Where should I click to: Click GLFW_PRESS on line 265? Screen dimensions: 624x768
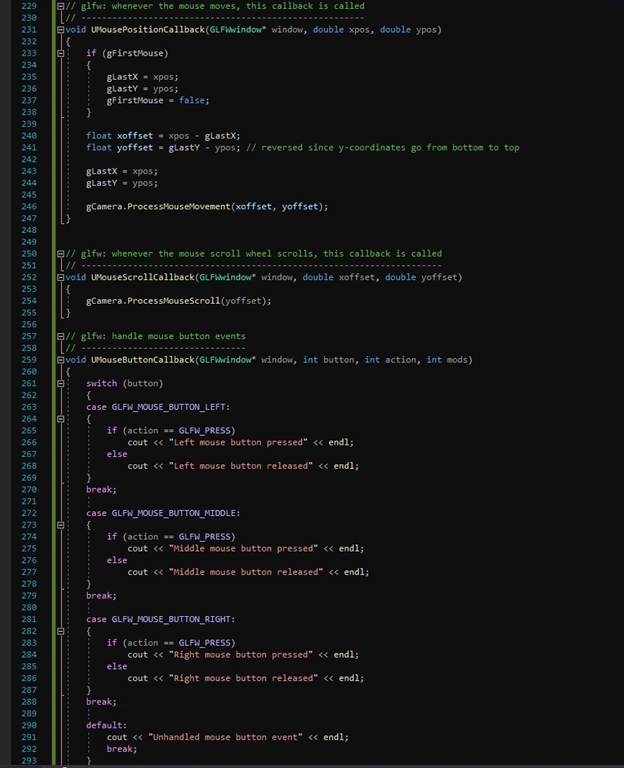pos(204,431)
